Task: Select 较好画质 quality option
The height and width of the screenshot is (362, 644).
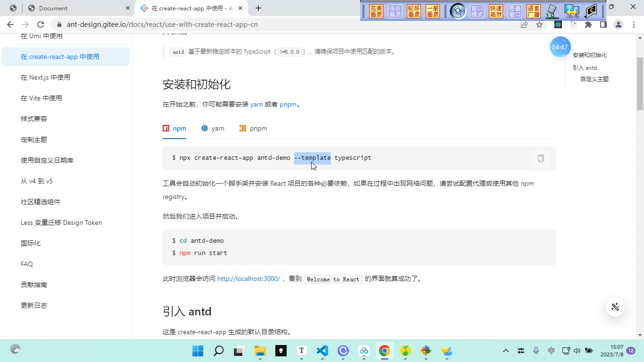Action: click(414, 11)
